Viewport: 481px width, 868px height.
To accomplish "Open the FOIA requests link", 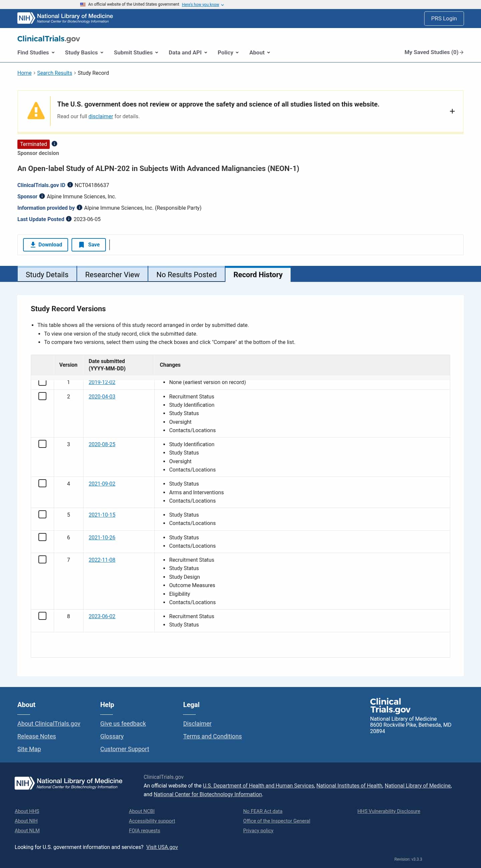I will coord(144,831).
